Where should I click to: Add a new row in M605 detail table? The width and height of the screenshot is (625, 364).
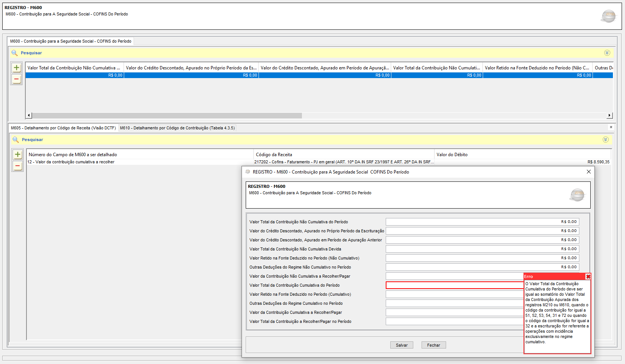[x=17, y=155]
